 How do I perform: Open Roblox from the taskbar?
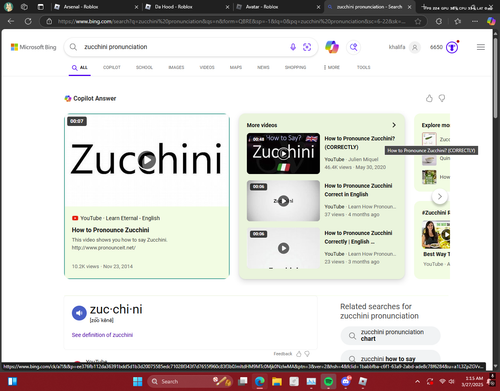click(363, 381)
